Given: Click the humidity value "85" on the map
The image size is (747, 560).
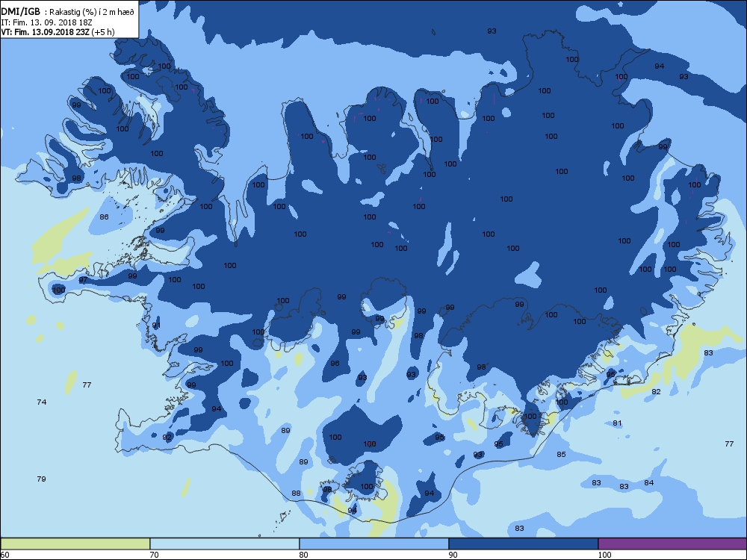Looking at the screenshot, I should 561,454.
